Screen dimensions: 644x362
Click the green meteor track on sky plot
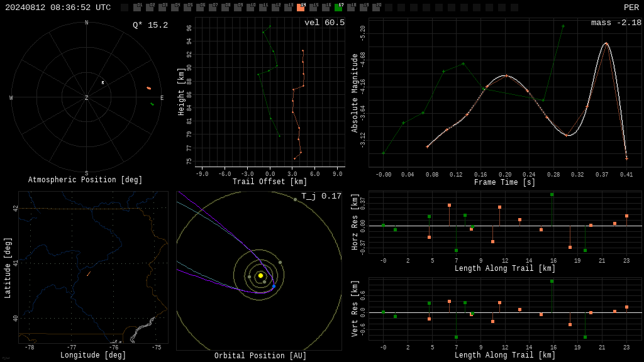click(152, 104)
